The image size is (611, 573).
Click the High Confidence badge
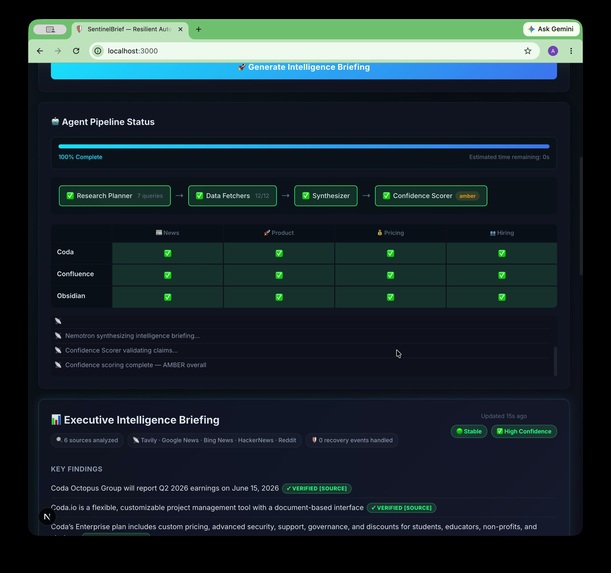(524, 431)
